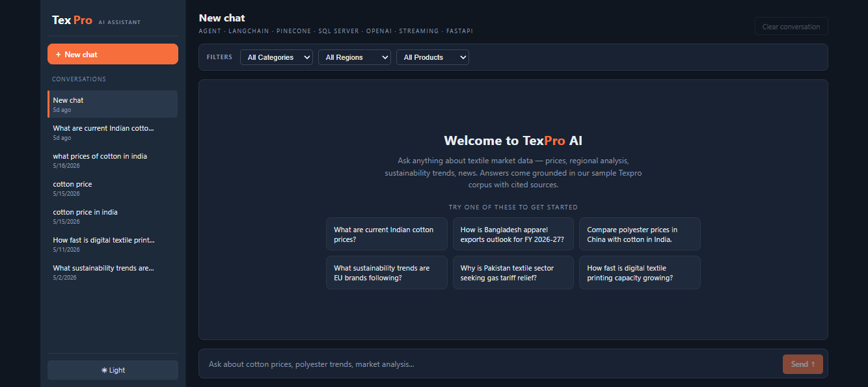Start a new chat with the orange button
The height and width of the screenshot is (387, 868).
pos(113,54)
